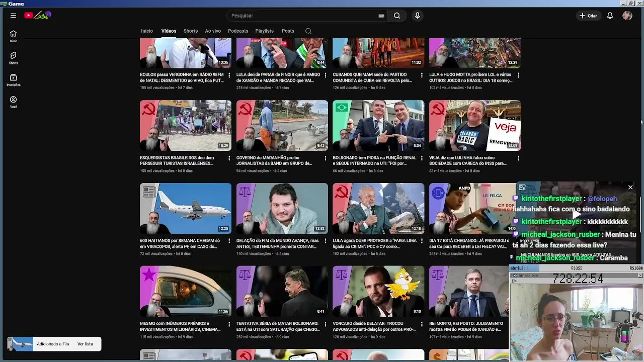This screenshot has width=644, height=362.
Task: Click 'Adicionado a Fila' toast text
Action: pyautogui.click(x=53, y=344)
